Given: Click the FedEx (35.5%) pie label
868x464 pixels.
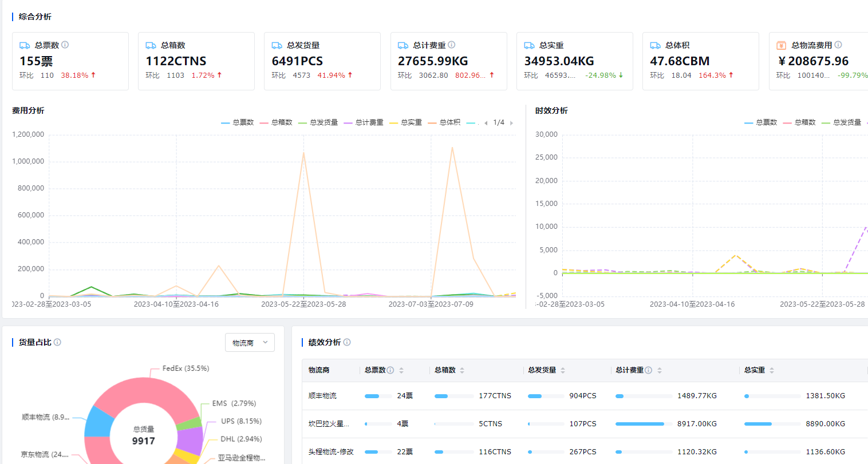Looking at the screenshot, I should [x=186, y=368].
